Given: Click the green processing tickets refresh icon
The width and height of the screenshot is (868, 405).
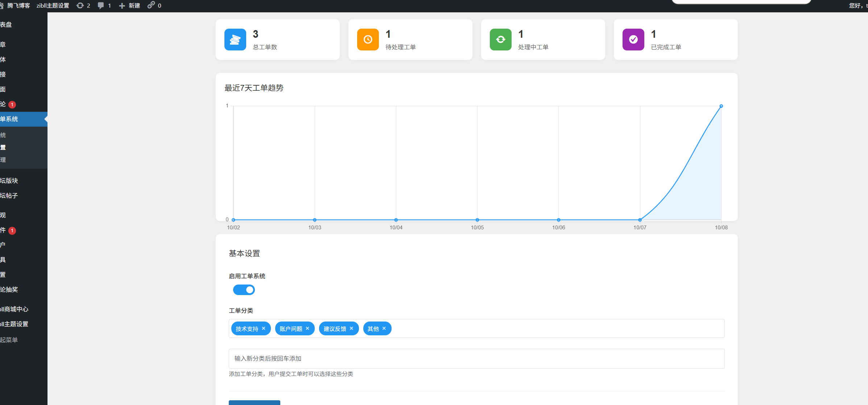Looking at the screenshot, I should point(500,40).
